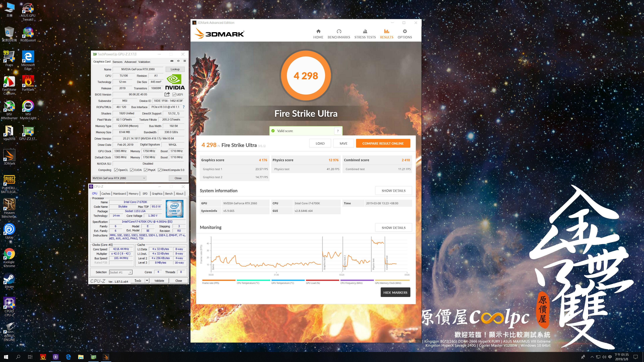The height and width of the screenshot is (362, 644).
Task: Open File Explorer from the taskbar
Action: pyautogui.click(x=80, y=357)
